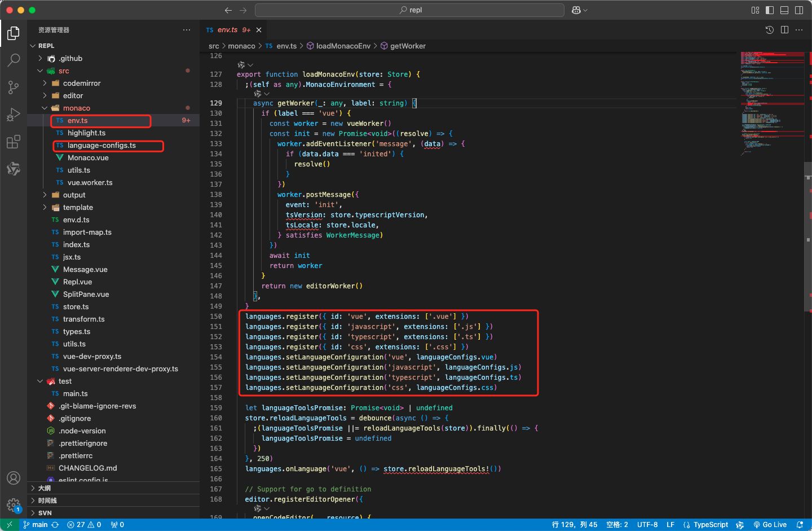Click the monaco breadcrumb segment
Viewport: 812px width, 531px height.
241,46
